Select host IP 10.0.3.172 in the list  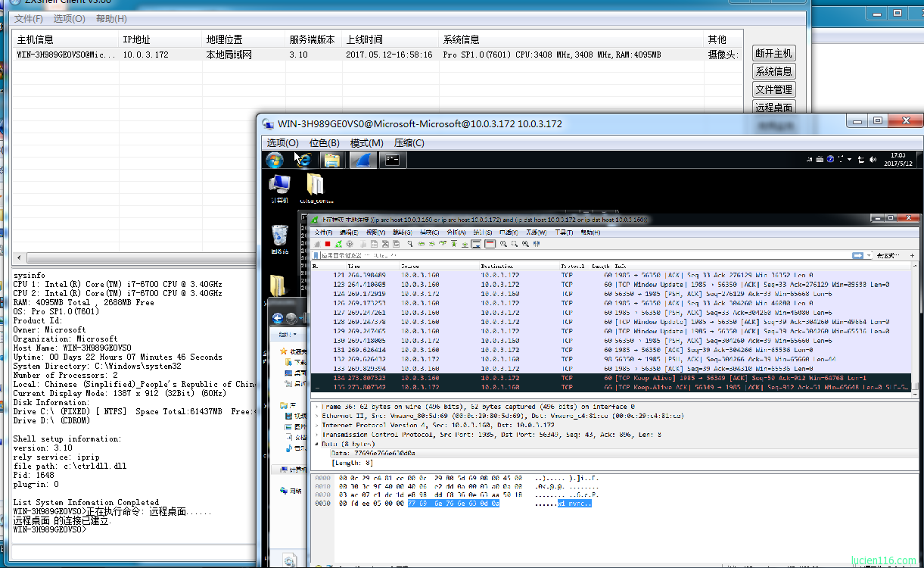(145, 55)
